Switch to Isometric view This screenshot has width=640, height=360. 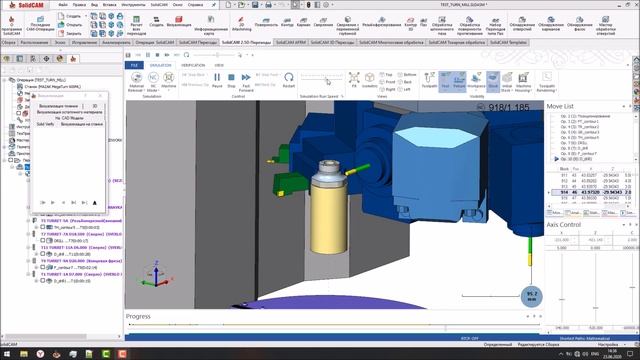click(x=369, y=80)
